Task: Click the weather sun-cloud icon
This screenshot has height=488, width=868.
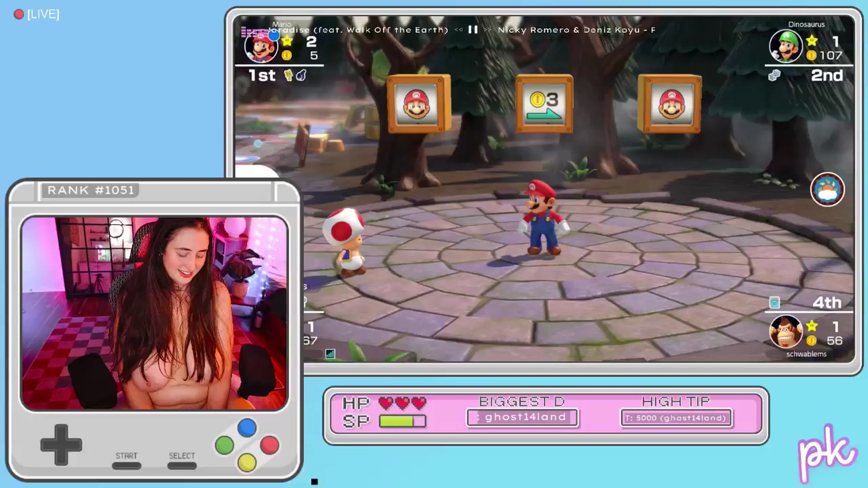Action: point(827,190)
